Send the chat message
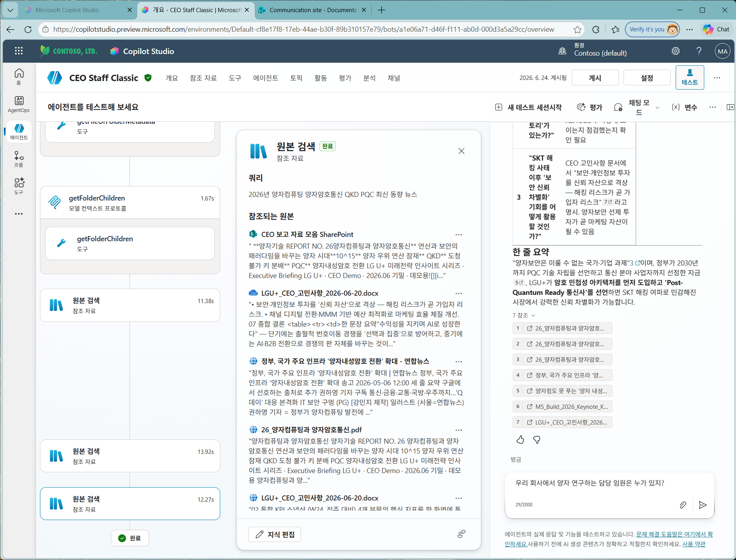 point(703,505)
